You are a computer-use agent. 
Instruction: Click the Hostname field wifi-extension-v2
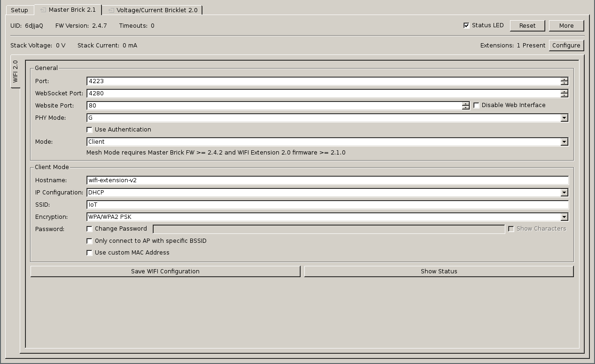327,180
